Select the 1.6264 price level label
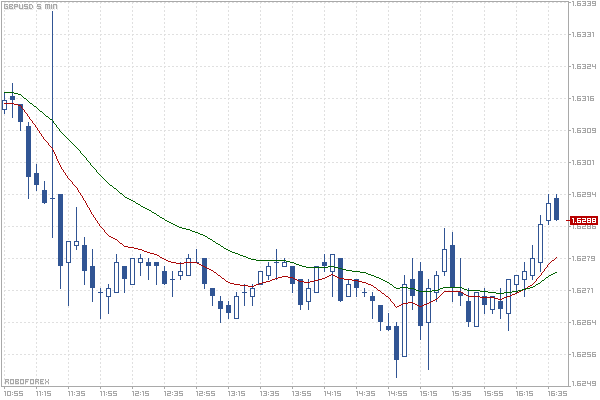600x400 pixels. click(x=584, y=322)
